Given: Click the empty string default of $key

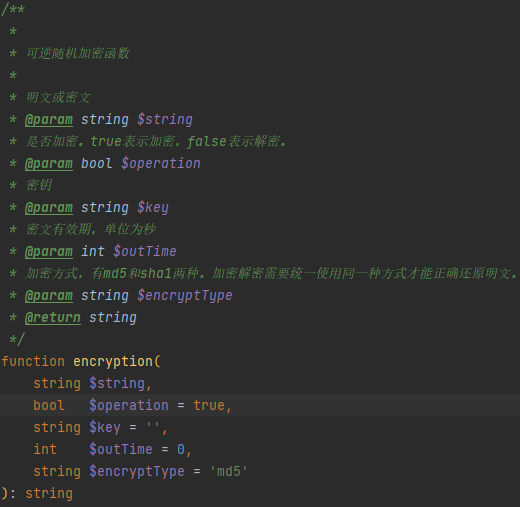Looking at the screenshot, I should pyautogui.click(x=153, y=425).
